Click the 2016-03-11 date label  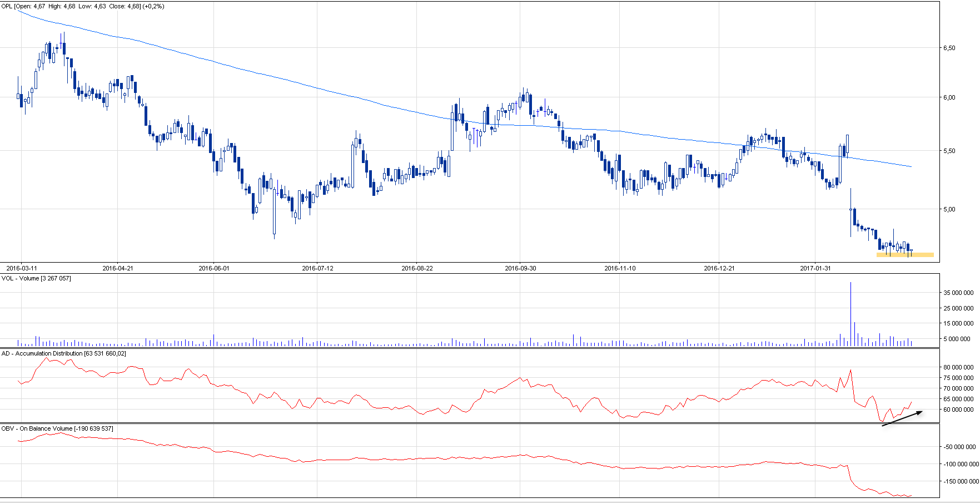22,268
